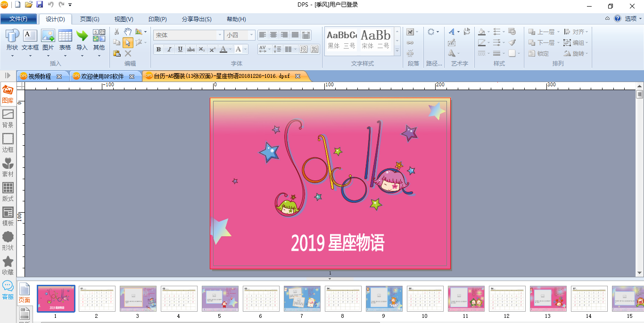Image resolution: width=644 pixels, height=323 pixels.
Task: Select the hand pan tool
Action: pyautogui.click(x=128, y=32)
